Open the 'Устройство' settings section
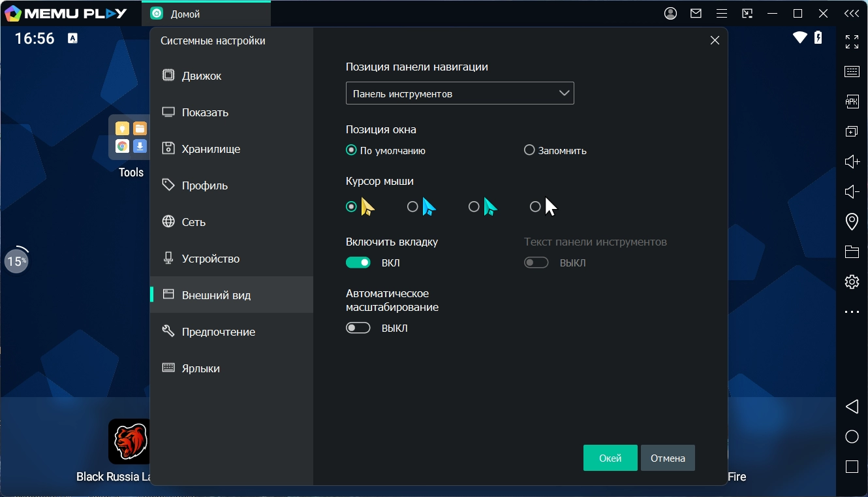Viewport: 868px width, 497px height. point(232,259)
